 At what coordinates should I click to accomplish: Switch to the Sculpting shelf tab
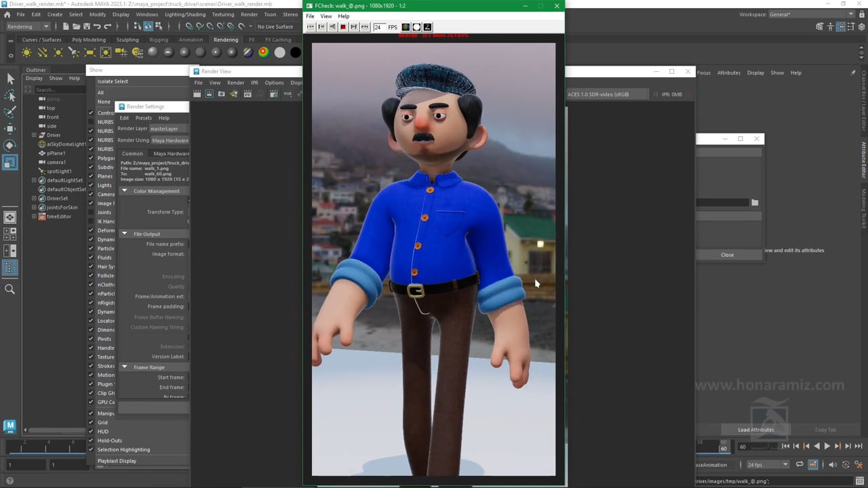pyautogui.click(x=127, y=39)
